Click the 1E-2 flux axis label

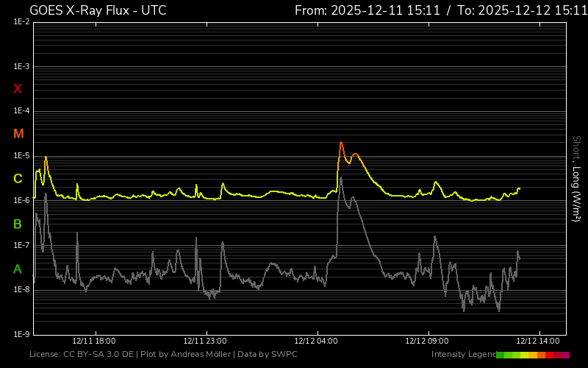point(21,22)
